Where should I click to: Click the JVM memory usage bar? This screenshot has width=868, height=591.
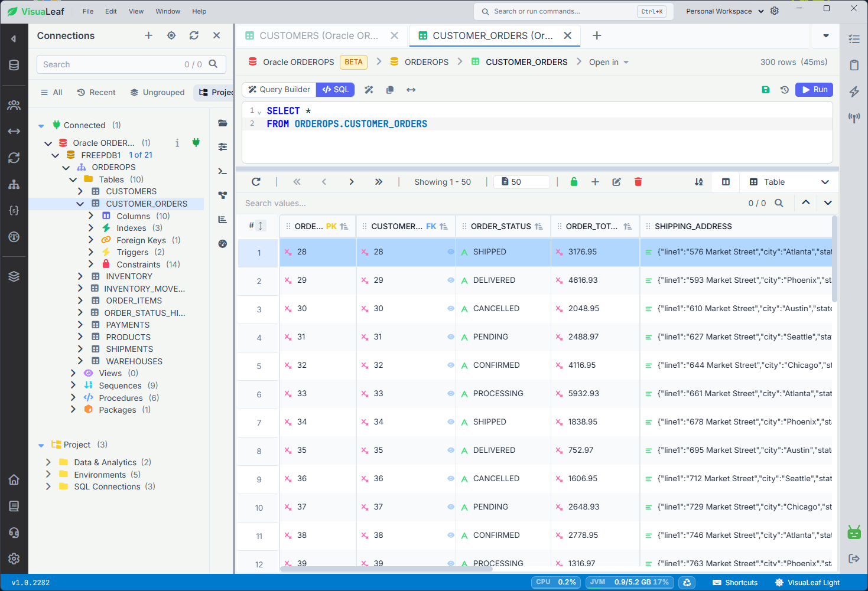tap(630, 582)
